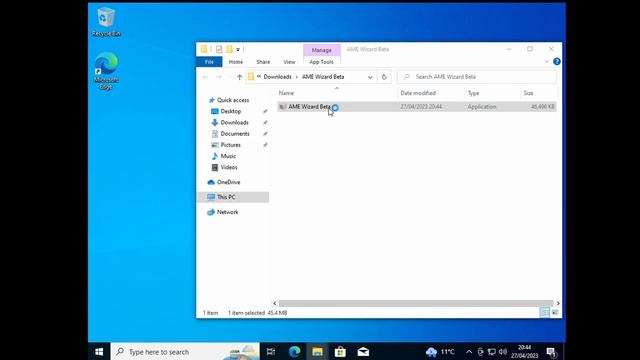The image size is (640, 360).
Task: Unpin Desktop using its pin icon
Action: coord(265,111)
